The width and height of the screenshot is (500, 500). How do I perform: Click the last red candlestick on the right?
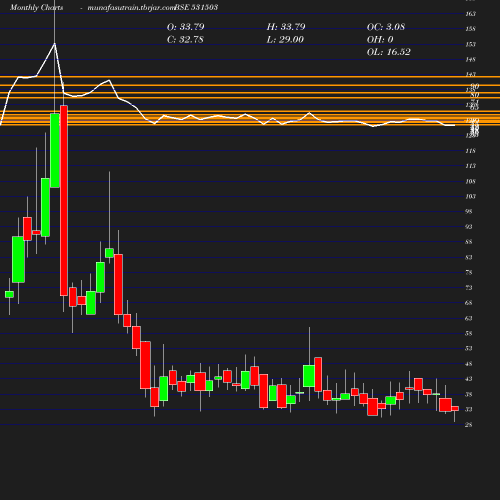tap(455, 408)
